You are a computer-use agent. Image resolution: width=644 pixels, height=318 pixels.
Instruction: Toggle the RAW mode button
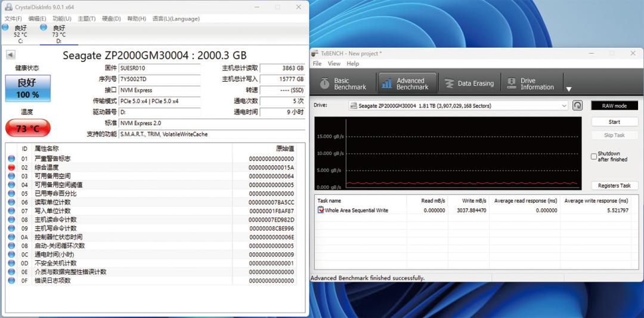click(x=614, y=106)
